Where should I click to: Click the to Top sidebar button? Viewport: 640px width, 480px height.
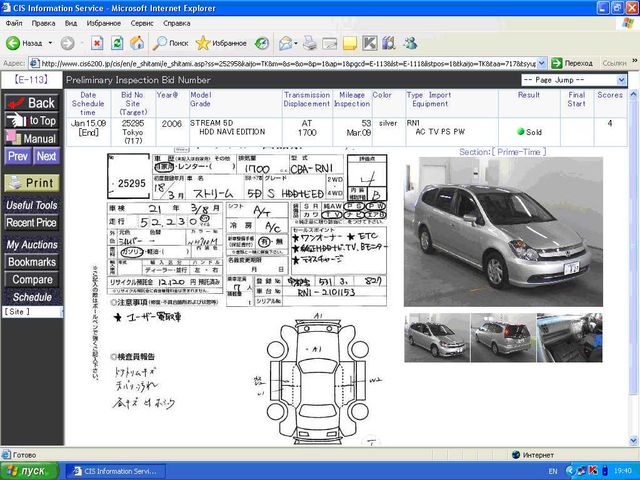(x=32, y=120)
